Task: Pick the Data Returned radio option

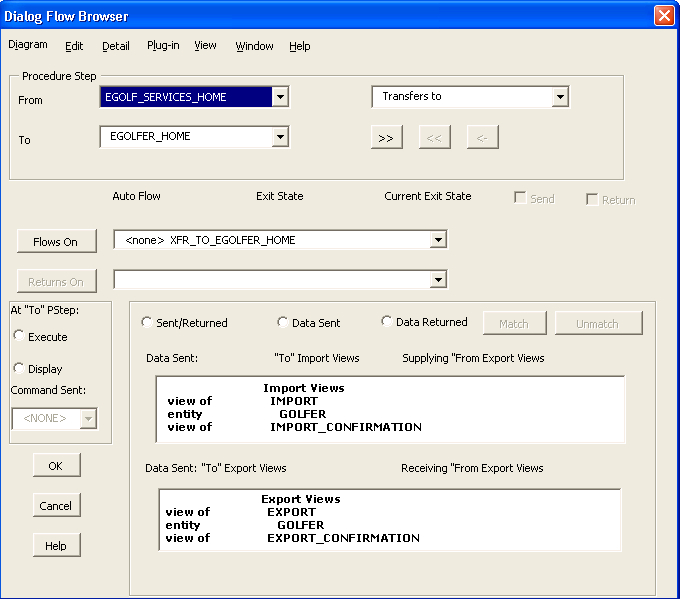Action: (x=387, y=322)
